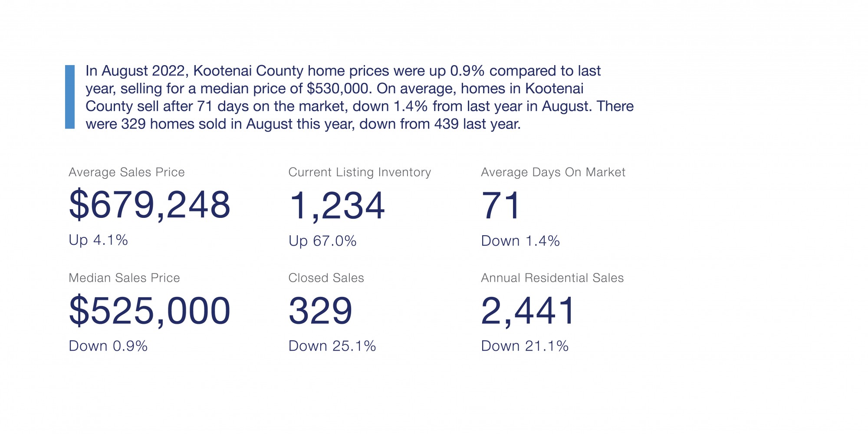This screenshot has height=434, width=868.
Task: Select the Average Days On Market label
Action: pyautogui.click(x=553, y=172)
